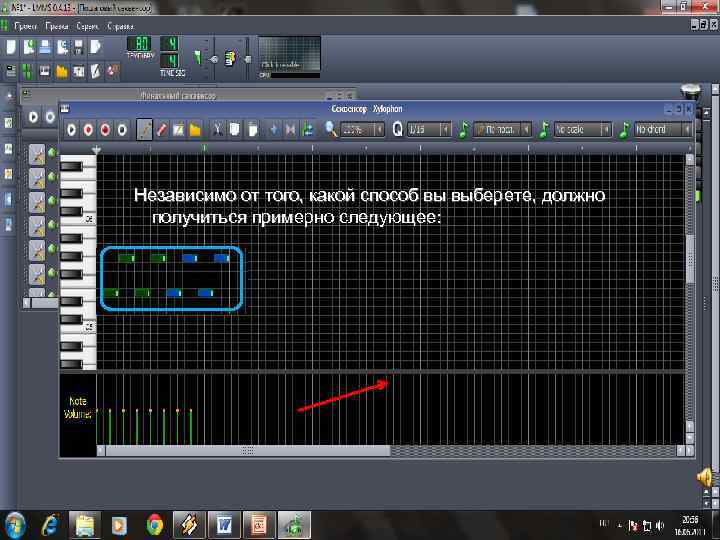Click the piano roll vertical scrollbar
This screenshot has width=720, height=540.
click(690, 259)
